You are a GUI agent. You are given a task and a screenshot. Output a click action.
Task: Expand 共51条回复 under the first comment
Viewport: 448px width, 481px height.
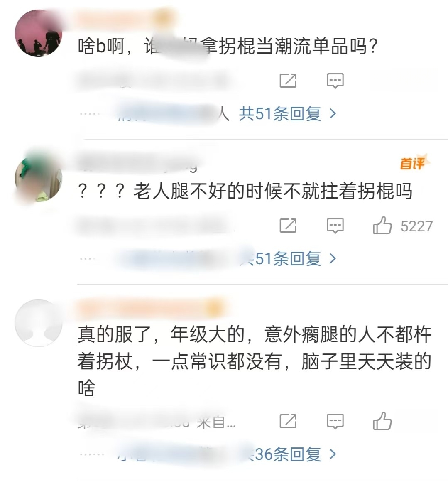click(x=288, y=114)
